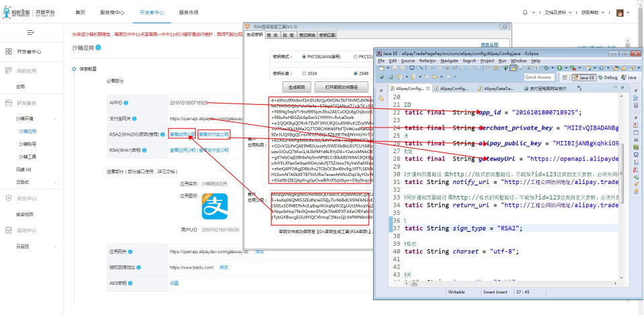644x315 pixels.
Task: Minimize the Eclipse editor area icon
Action: (615, 87)
